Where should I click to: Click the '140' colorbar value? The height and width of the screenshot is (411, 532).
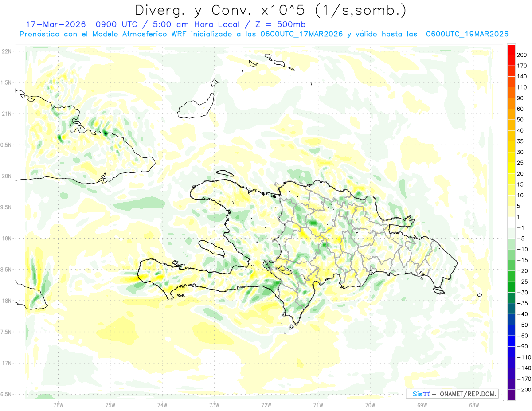[522, 77]
